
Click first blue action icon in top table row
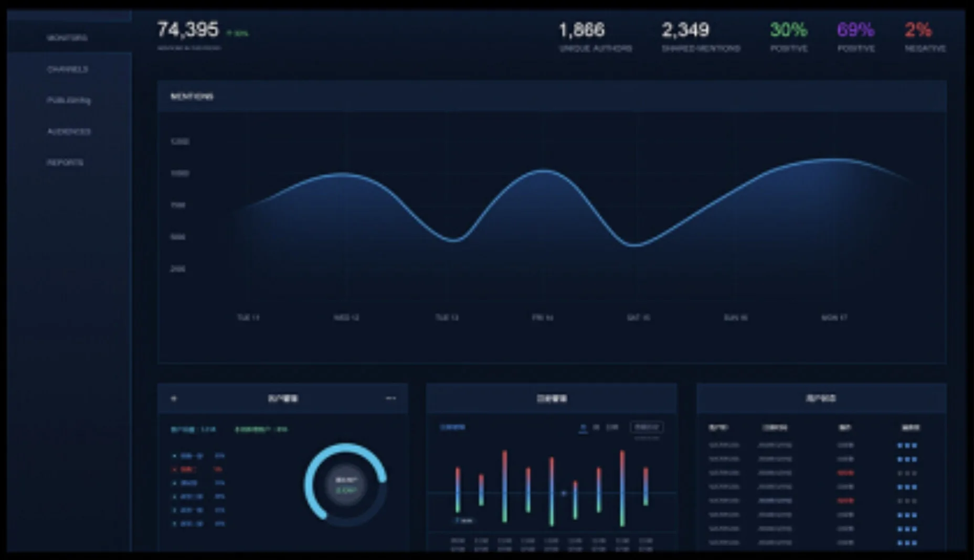point(900,446)
